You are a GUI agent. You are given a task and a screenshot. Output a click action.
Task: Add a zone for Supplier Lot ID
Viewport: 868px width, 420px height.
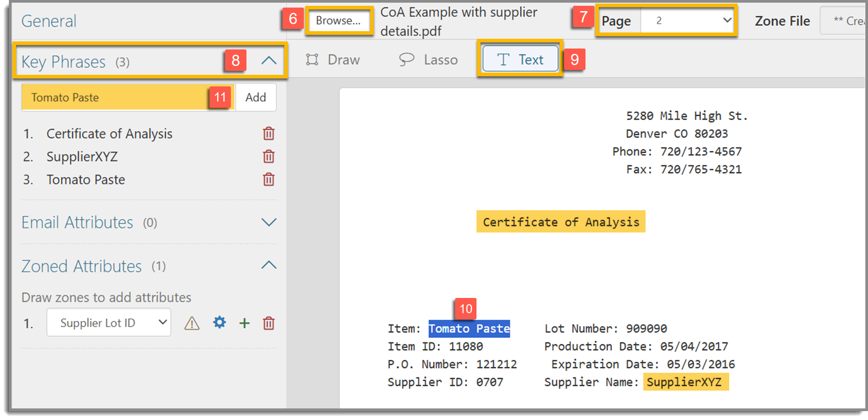tap(244, 323)
